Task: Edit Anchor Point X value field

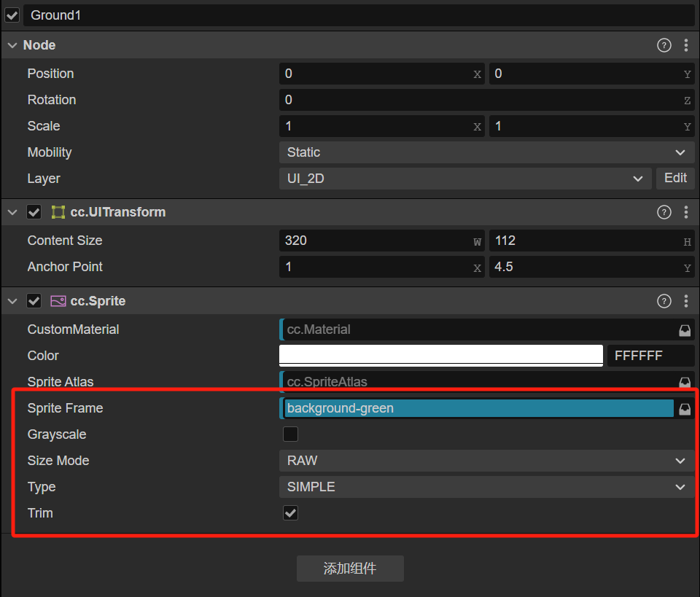Action: [381, 267]
